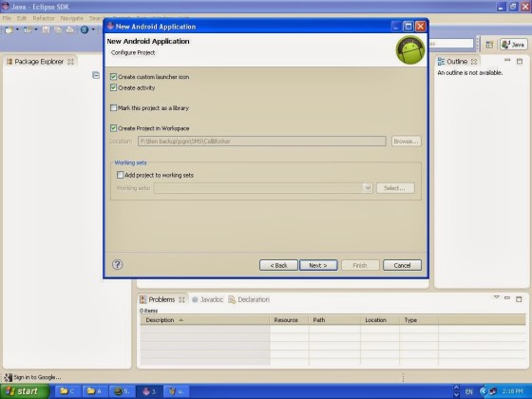Sort by Path column header

pyautogui.click(x=334, y=320)
